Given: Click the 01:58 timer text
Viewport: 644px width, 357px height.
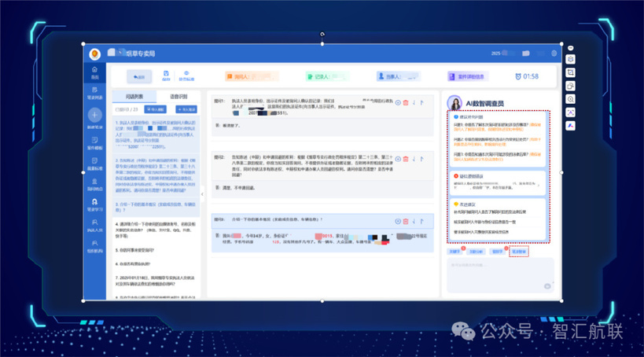Looking at the screenshot, I should pos(531,76).
